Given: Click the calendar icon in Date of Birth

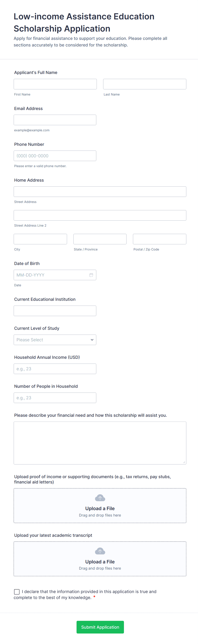Looking at the screenshot, I should (x=91, y=275).
